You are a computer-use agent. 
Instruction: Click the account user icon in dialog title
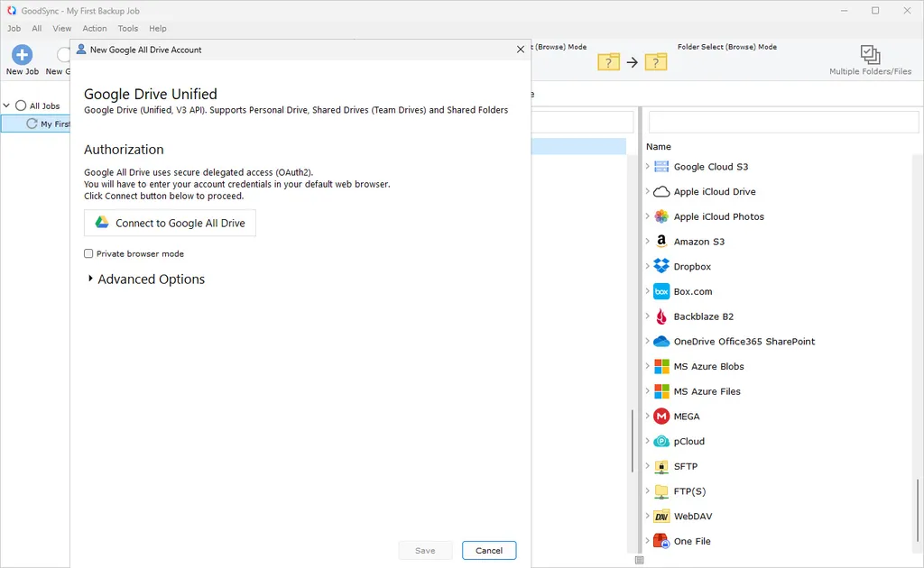(81, 50)
